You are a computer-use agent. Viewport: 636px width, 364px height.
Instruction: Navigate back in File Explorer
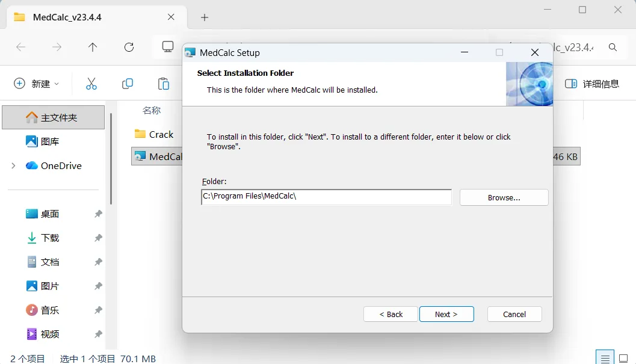20,47
